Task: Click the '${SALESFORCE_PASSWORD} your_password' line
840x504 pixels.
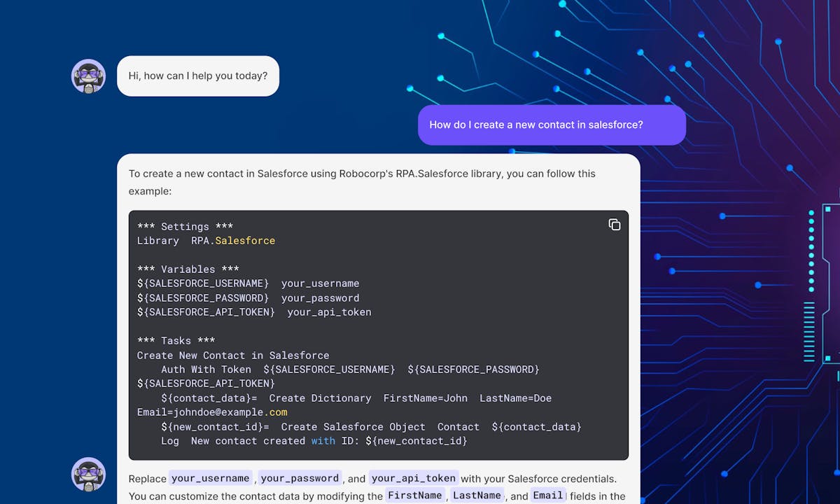Action: 248,298
